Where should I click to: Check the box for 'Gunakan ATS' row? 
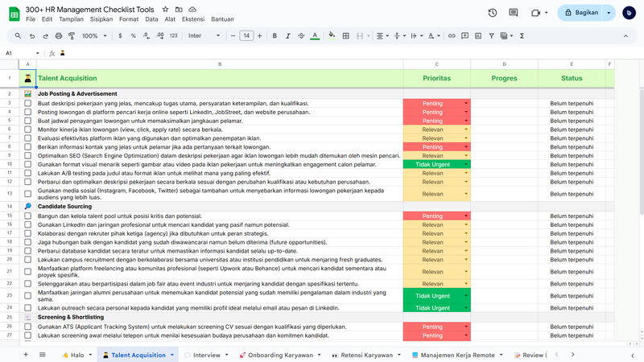(x=27, y=327)
